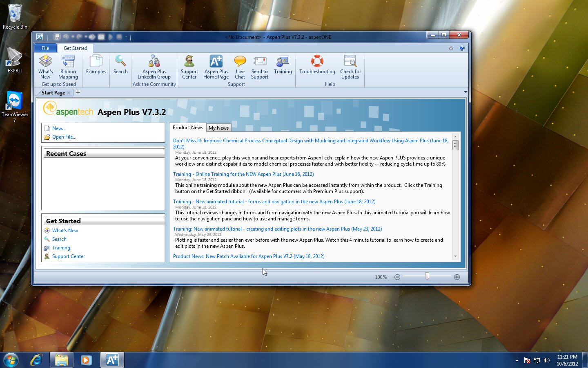The width and height of the screenshot is (588, 368).
Task: Open Internet Explorer from the taskbar
Action: [x=36, y=360]
